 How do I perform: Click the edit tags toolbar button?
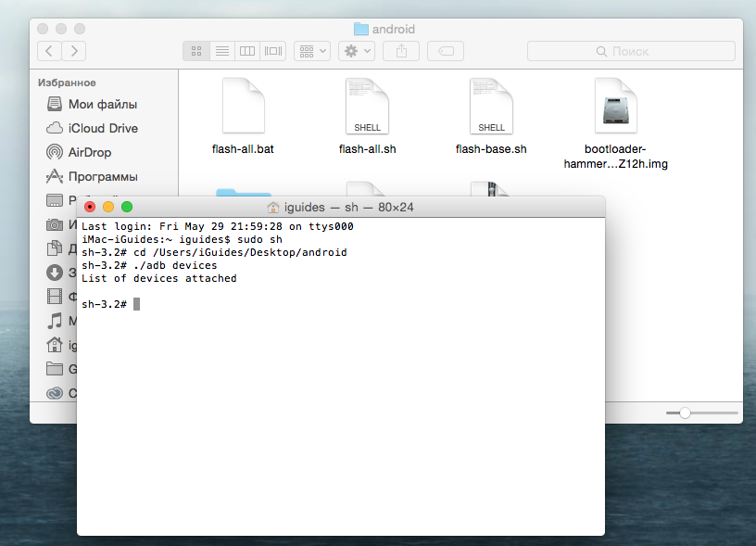click(x=446, y=51)
